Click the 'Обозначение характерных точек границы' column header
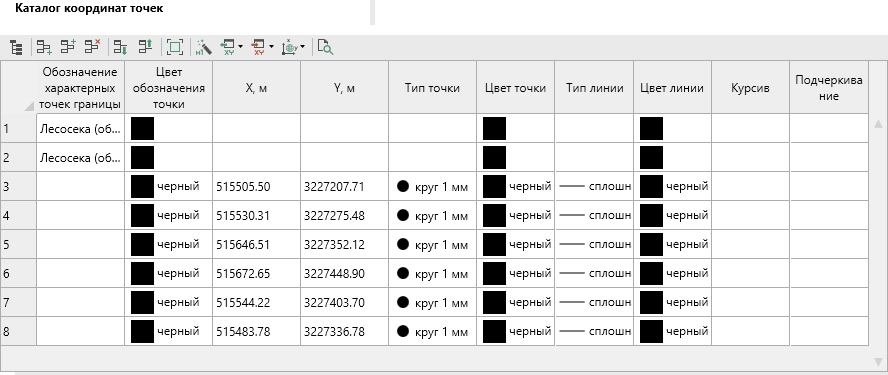 coord(81,88)
